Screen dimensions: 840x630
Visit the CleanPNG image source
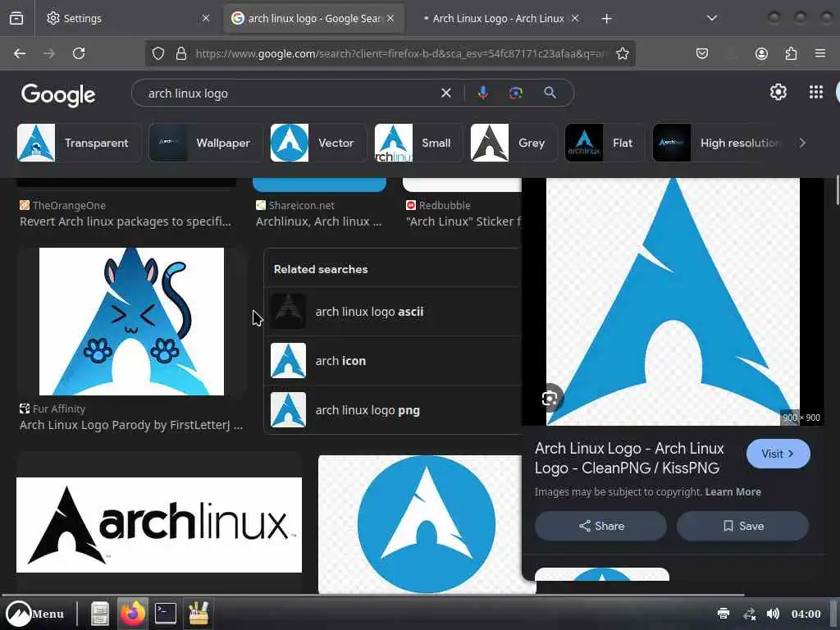pos(778,454)
